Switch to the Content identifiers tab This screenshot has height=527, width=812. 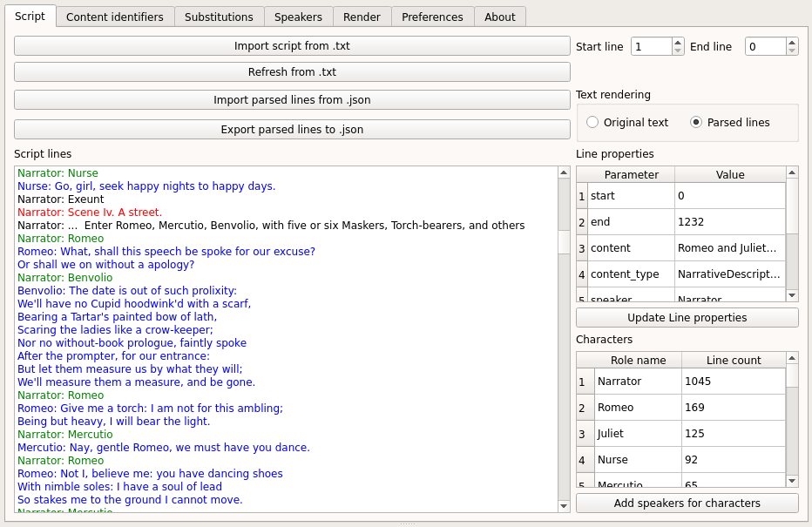click(115, 17)
